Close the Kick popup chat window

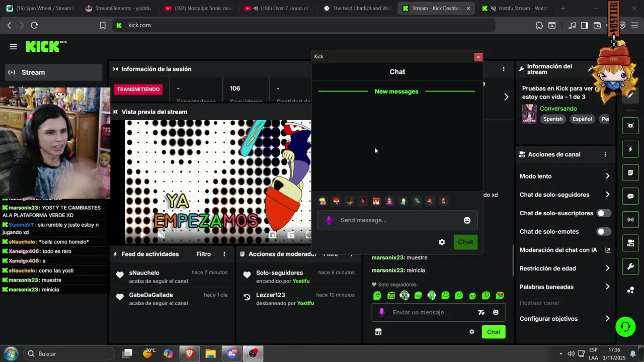click(478, 57)
